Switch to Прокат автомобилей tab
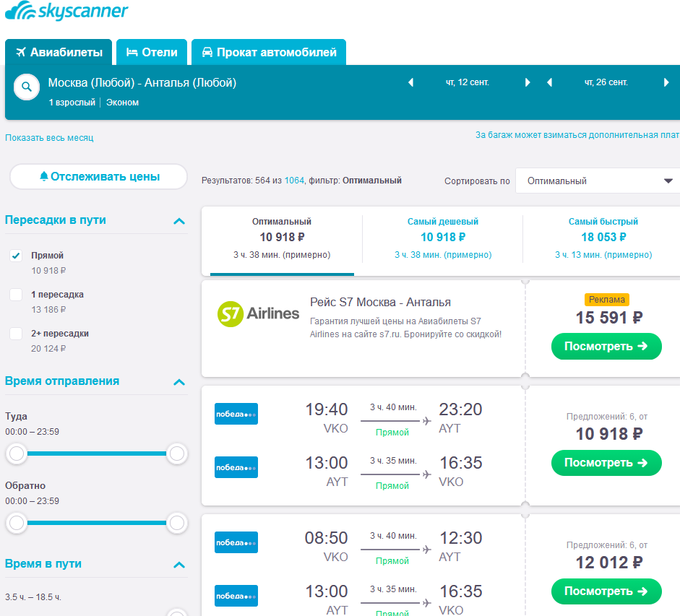 pos(269,53)
